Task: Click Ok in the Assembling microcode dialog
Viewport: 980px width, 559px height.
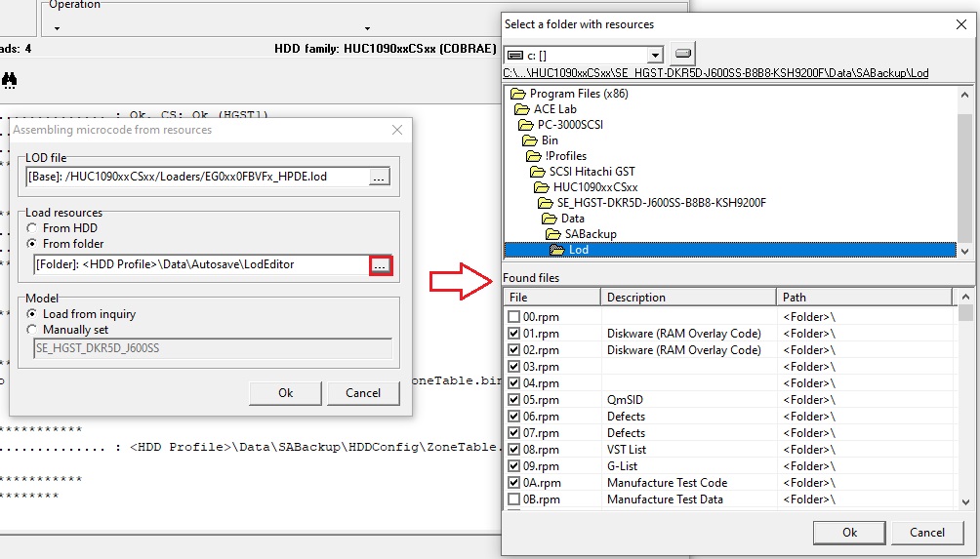Action: pyautogui.click(x=285, y=393)
